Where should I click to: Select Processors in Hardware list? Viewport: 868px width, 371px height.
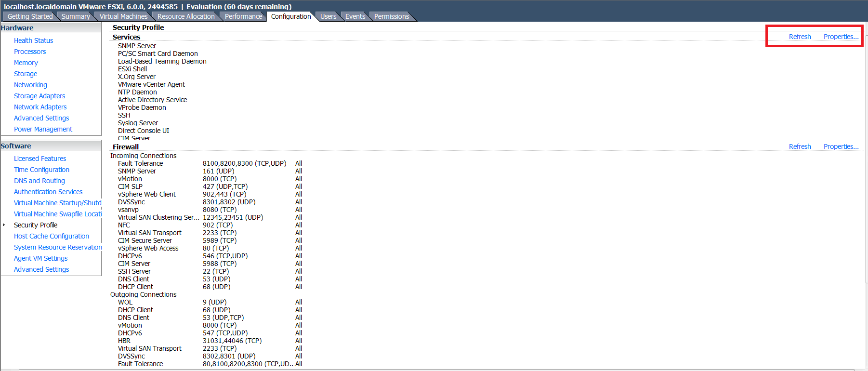point(30,52)
